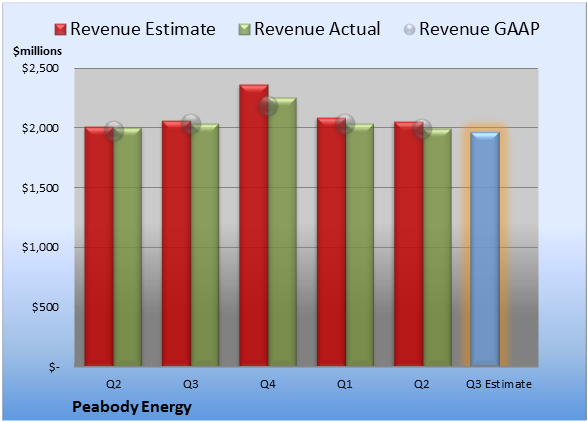Screen dimensions: 588x422
Task: Click the Q4 Revenue GAAP sphere marker
Action: [x=268, y=106]
